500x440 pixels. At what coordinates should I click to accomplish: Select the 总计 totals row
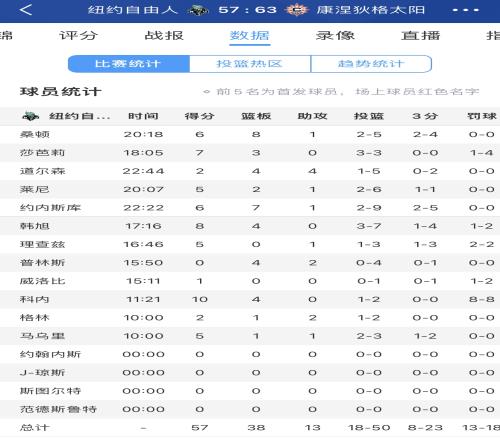250,428
